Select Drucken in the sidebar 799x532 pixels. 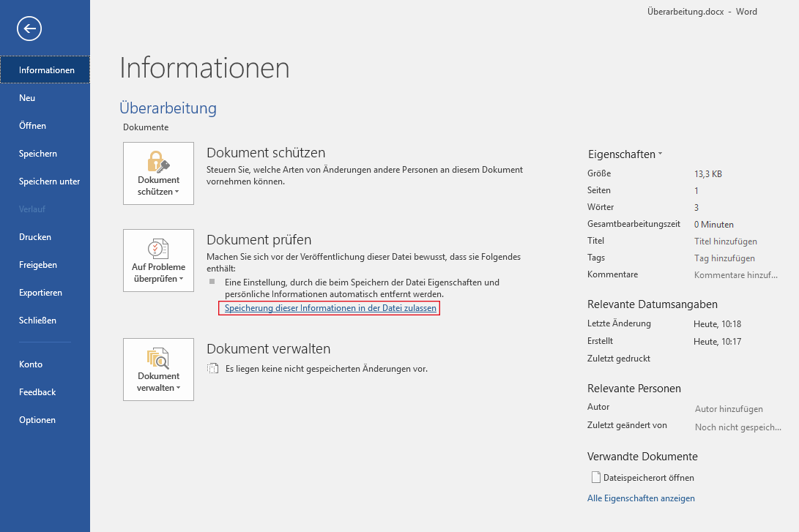tap(45, 236)
